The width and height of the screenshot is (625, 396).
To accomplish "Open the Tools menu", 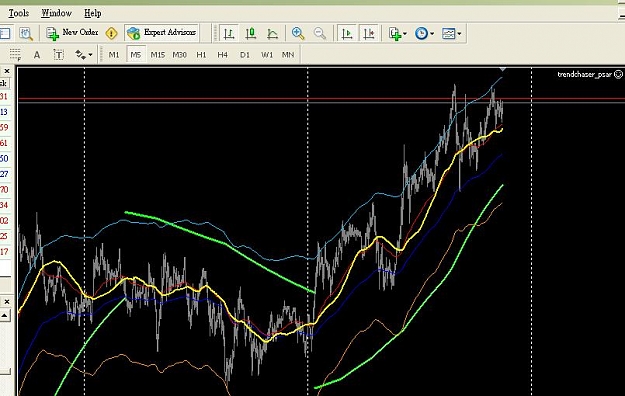I will tap(19, 13).
